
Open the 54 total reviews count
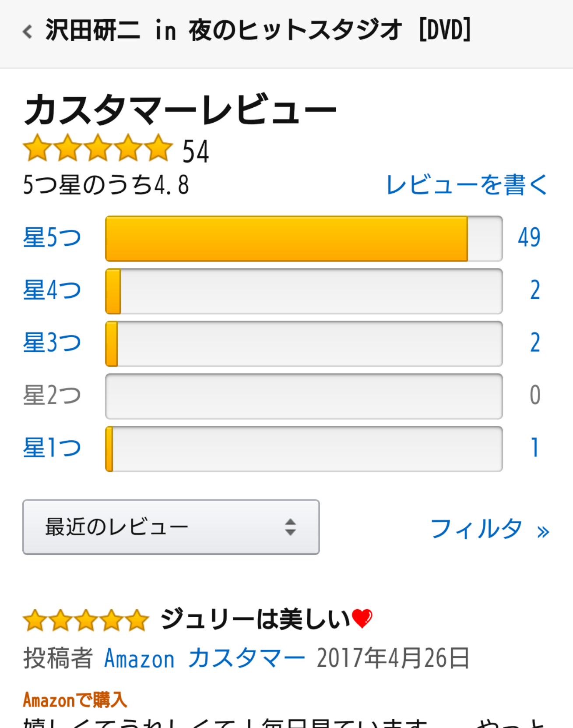[196, 152]
